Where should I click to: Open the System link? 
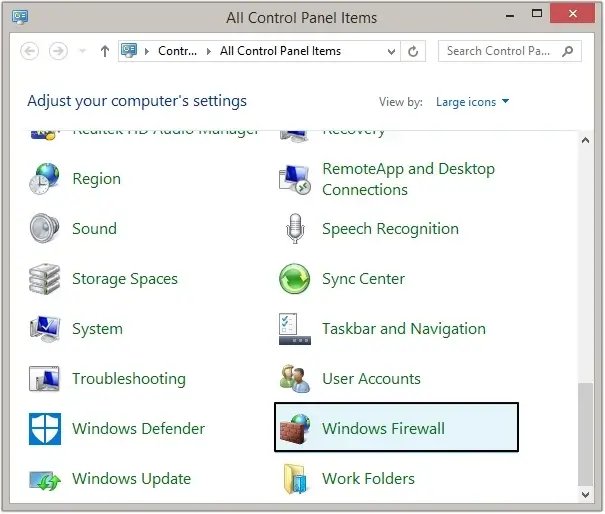[98, 329]
